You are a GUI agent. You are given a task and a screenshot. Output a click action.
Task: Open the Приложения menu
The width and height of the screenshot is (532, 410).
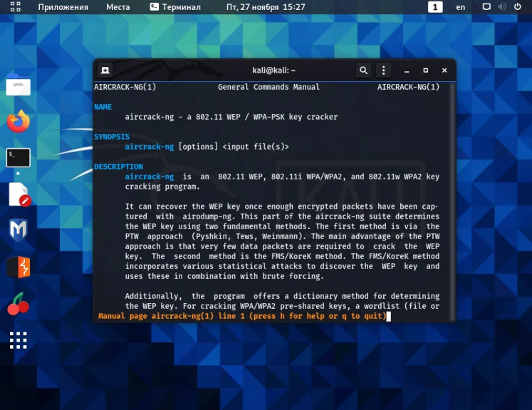[x=63, y=7]
